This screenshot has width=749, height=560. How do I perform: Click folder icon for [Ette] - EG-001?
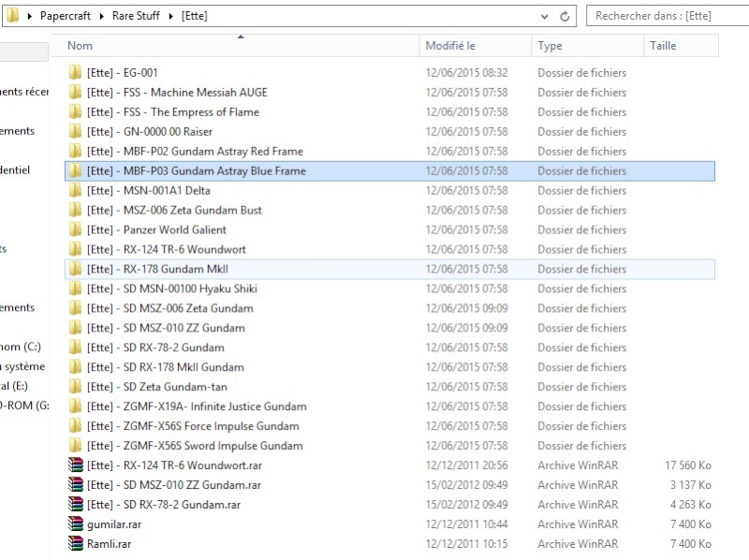[x=75, y=73]
